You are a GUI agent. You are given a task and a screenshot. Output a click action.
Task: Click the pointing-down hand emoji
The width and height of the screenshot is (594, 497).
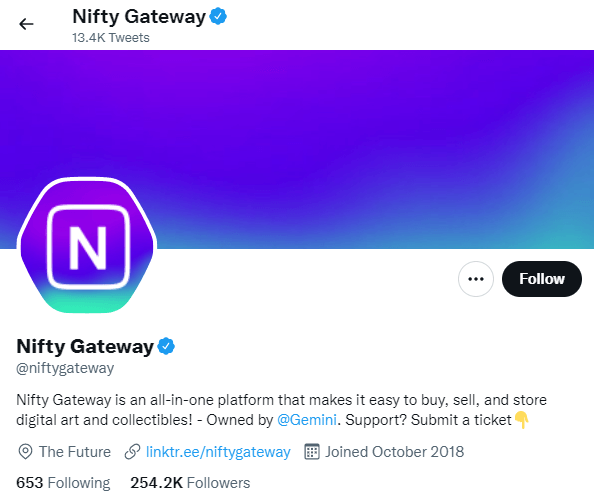pyautogui.click(x=522, y=420)
